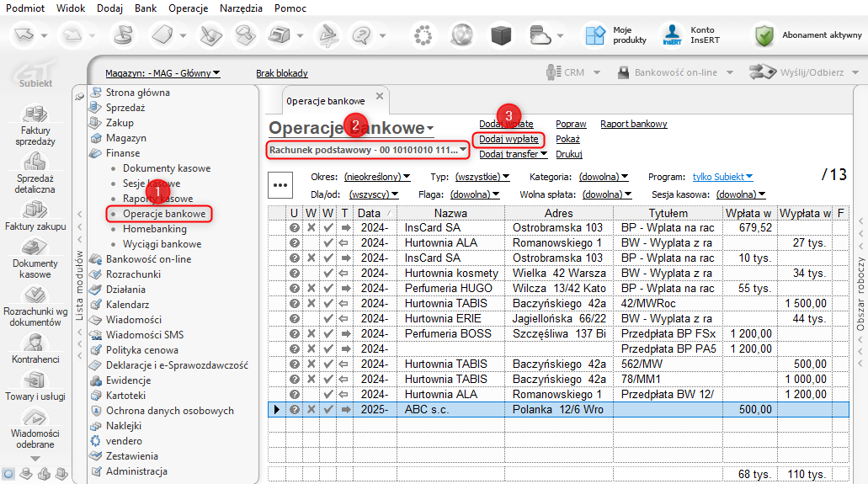Select Operacje bankowe in module tree

pyautogui.click(x=163, y=214)
